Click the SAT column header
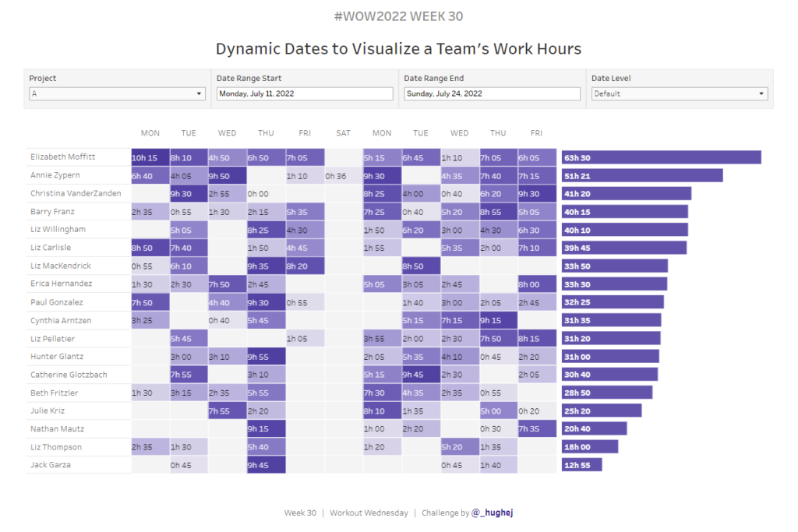Screen dimensions: 798x532 click(343, 133)
